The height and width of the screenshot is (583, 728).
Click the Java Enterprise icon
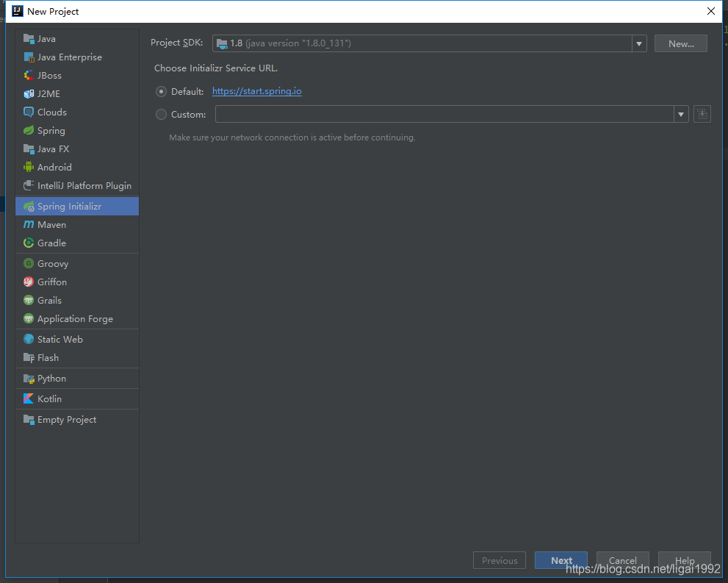tap(29, 57)
